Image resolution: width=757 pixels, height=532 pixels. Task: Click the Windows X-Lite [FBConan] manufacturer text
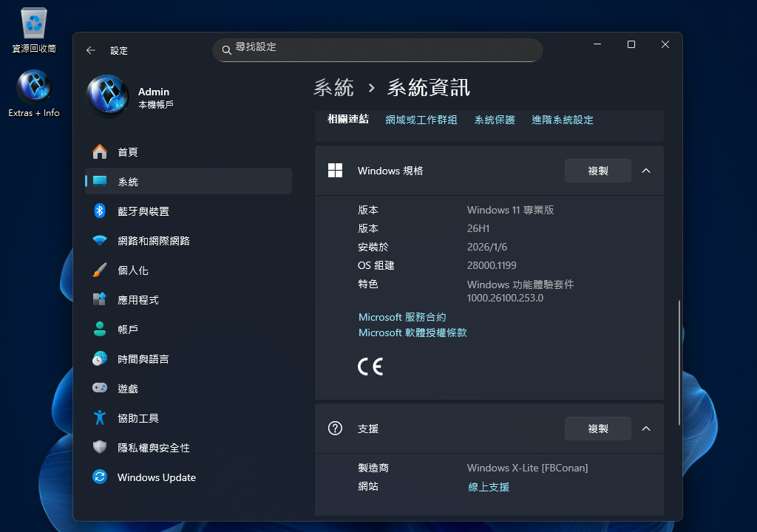tap(527, 468)
